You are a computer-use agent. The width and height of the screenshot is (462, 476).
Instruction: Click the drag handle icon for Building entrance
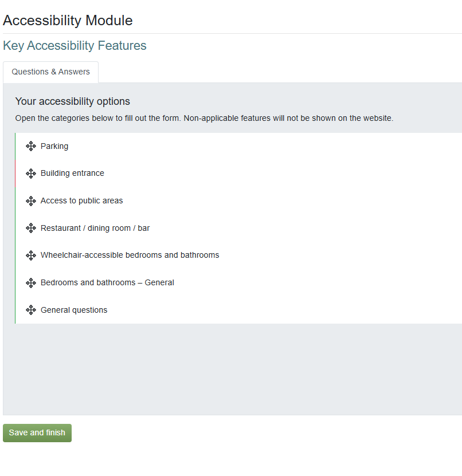click(31, 174)
